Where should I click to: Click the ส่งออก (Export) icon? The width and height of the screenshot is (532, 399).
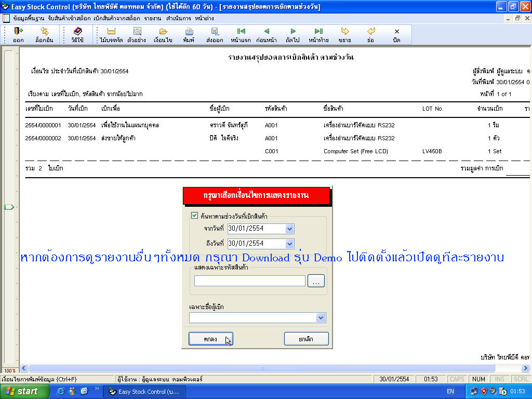(x=215, y=34)
